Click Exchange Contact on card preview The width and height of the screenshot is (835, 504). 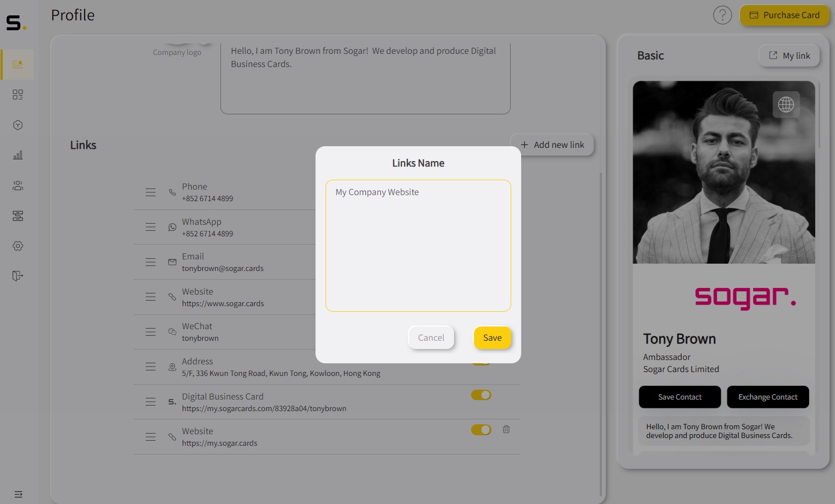pos(767,397)
